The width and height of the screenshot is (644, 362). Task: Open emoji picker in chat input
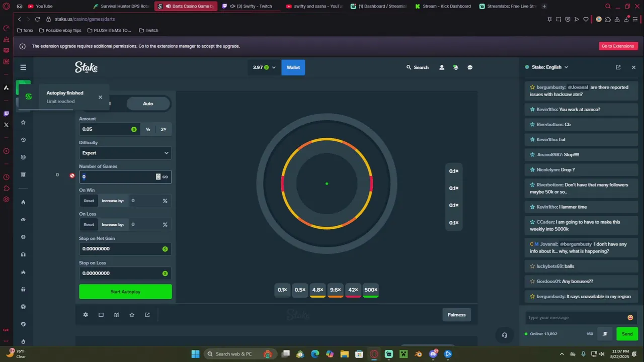click(630, 317)
